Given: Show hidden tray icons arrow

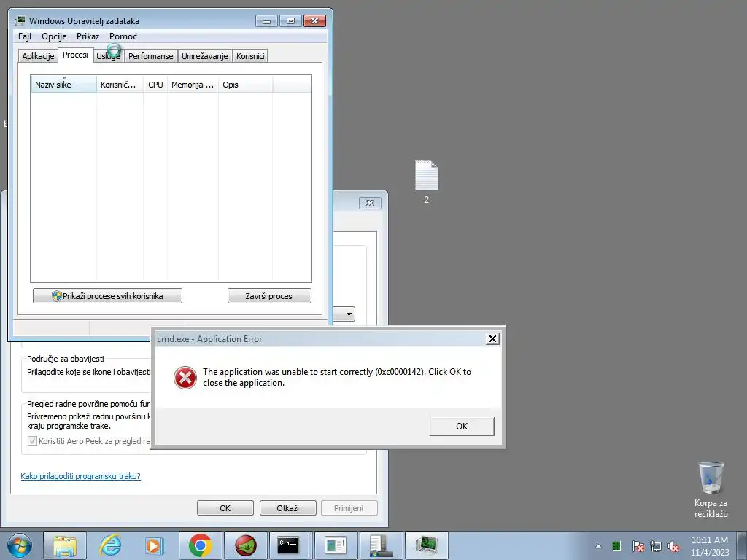Looking at the screenshot, I should click(598, 546).
